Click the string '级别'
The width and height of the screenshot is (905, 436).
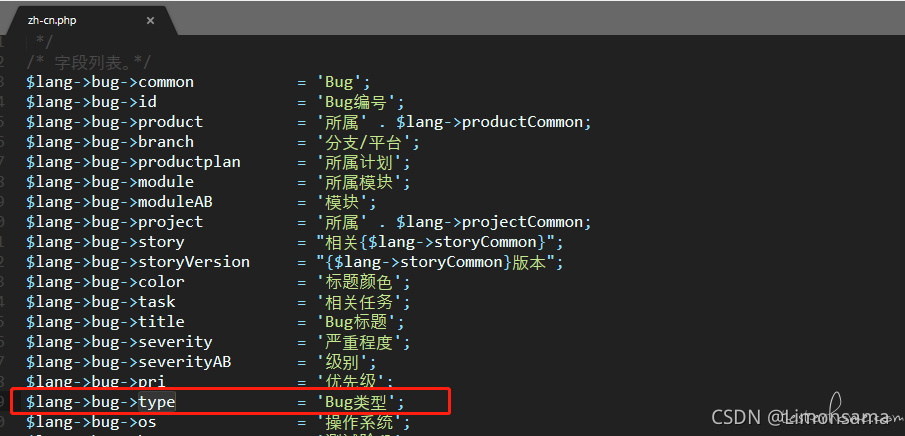[x=345, y=362]
